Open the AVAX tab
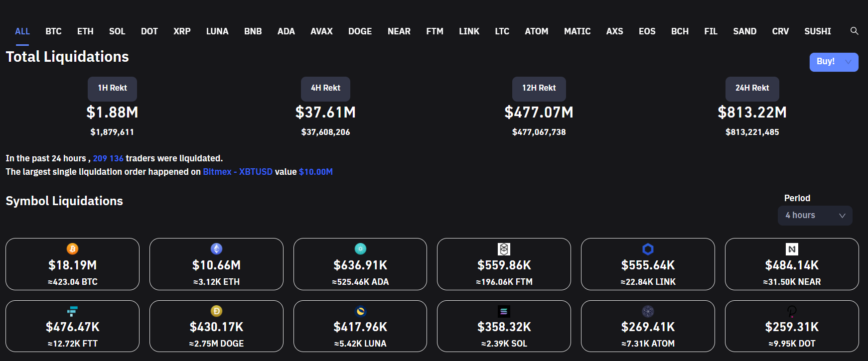The width and height of the screenshot is (868, 361). 321,31
